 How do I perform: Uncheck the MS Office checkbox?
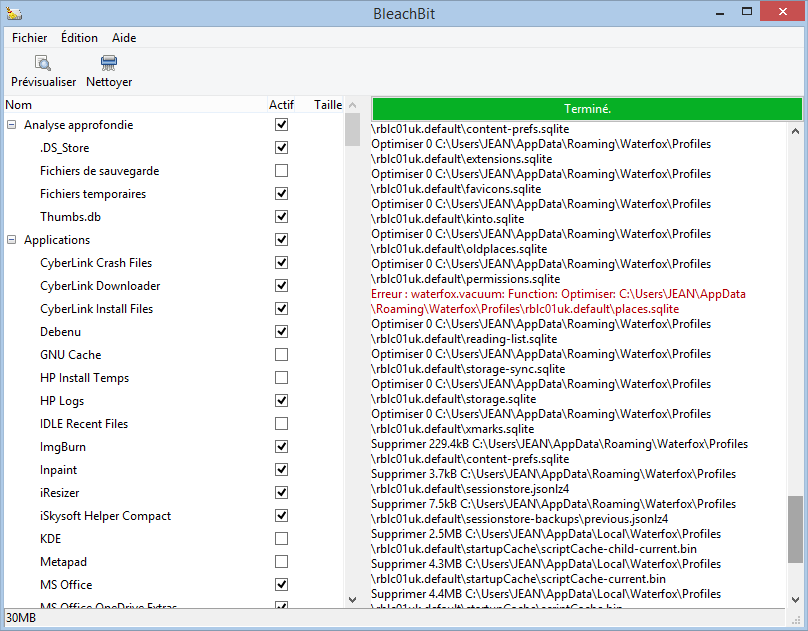tap(281, 585)
